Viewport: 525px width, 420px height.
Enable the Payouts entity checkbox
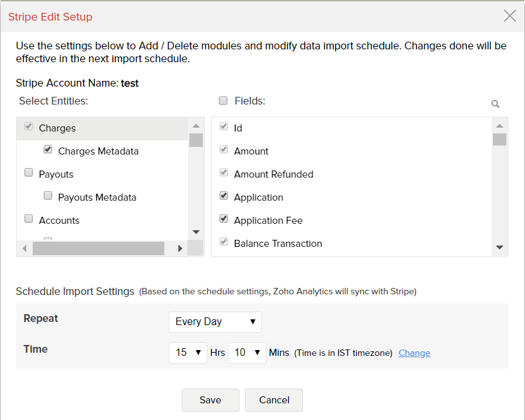point(29,172)
